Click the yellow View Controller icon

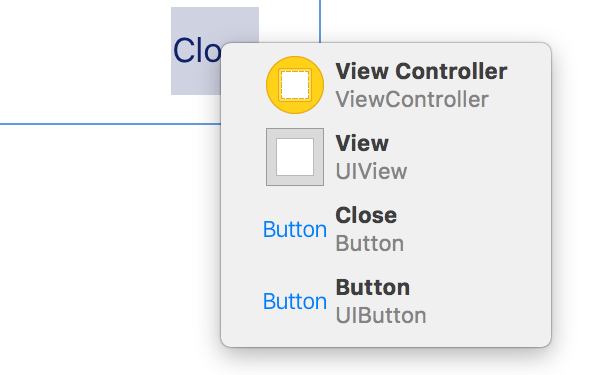coord(295,85)
